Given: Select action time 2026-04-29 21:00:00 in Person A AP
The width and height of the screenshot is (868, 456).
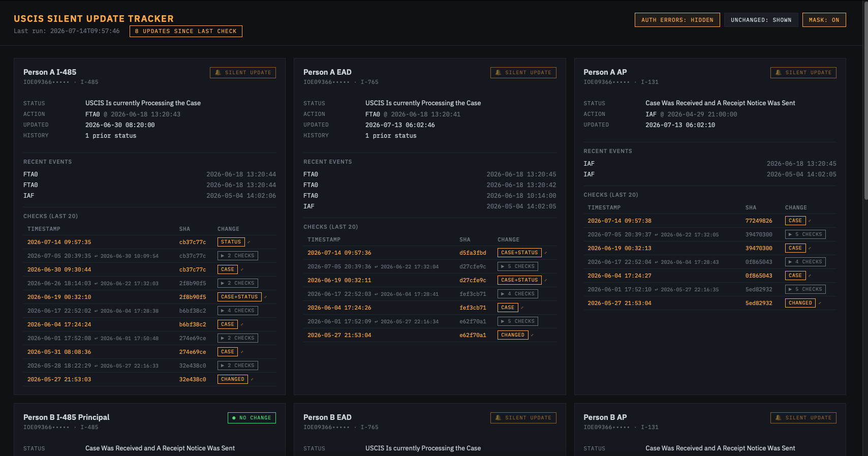Looking at the screenshot, I should coord(702,114).
